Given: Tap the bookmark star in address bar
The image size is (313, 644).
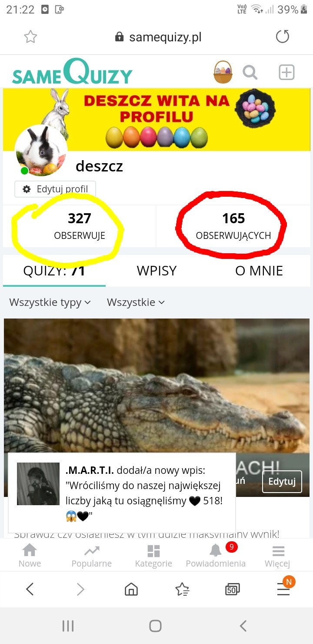Looking at the screenshot, I should [x=30, y=37].
